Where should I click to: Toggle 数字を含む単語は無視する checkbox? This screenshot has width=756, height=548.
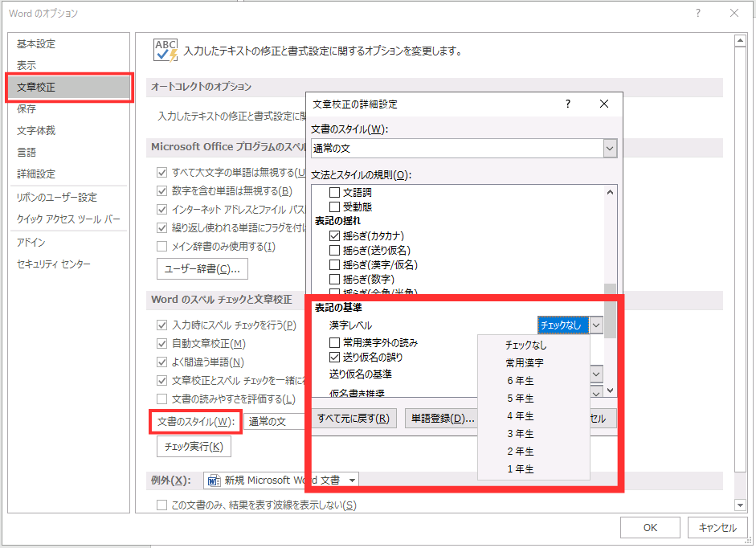[162, 191]
